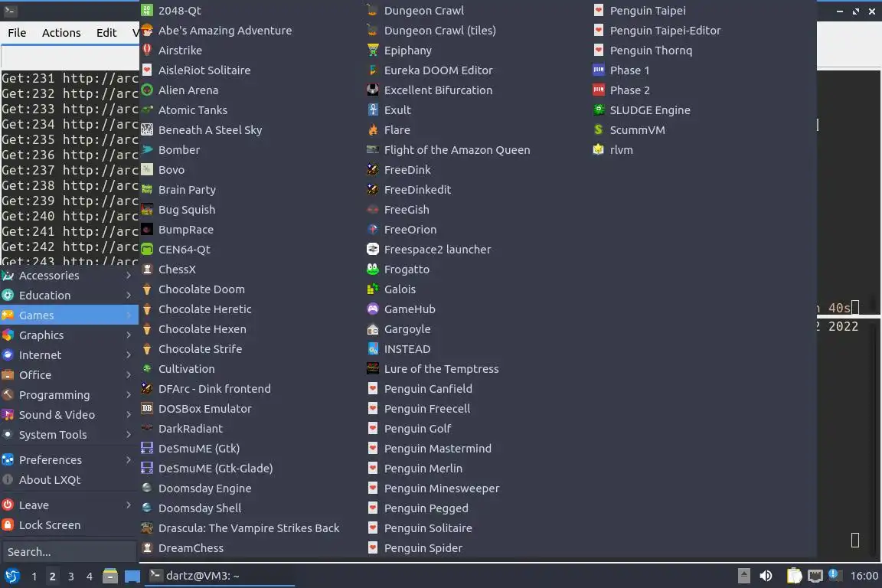Viewport: 882px width, 588px height.
Task: Expand the Office category
Action: [x=69, y=374]
